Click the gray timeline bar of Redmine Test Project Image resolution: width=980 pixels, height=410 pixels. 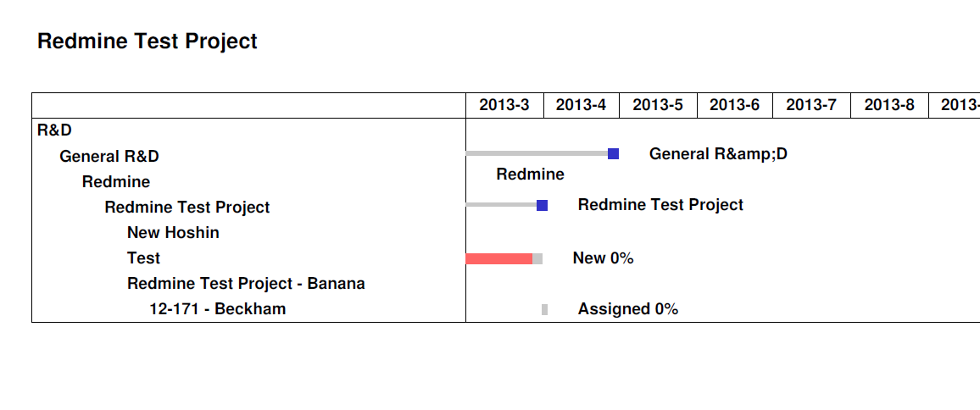pos(500,205)
